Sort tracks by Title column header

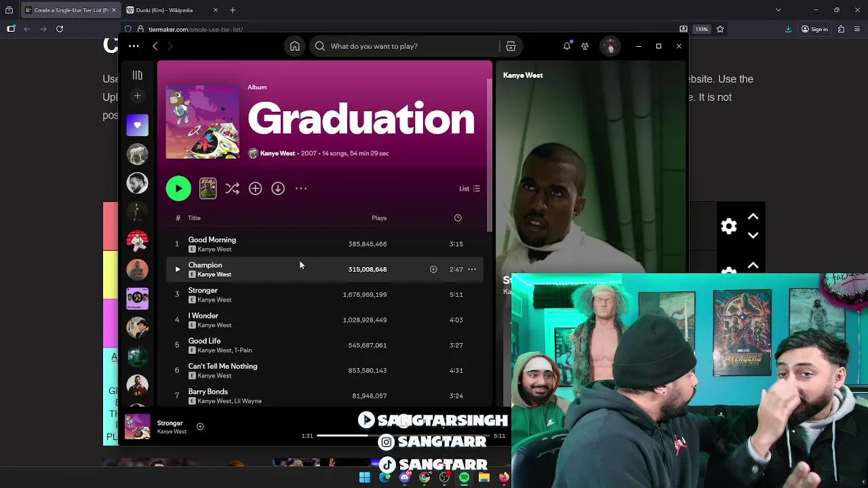pos(194,218)
